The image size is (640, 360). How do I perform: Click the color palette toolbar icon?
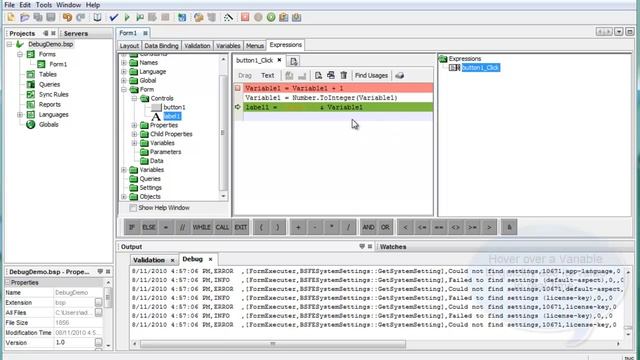198,17
